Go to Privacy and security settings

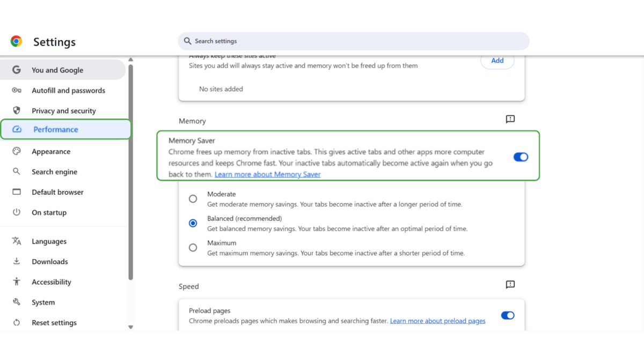(63, 110)
